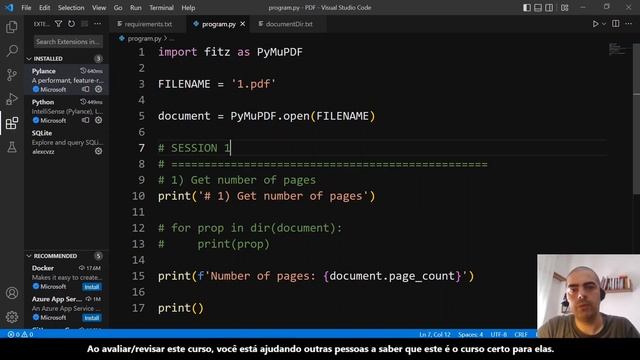Open the Run and Debug view
Screen dimensions: 640x360
(x=12, y=99)
